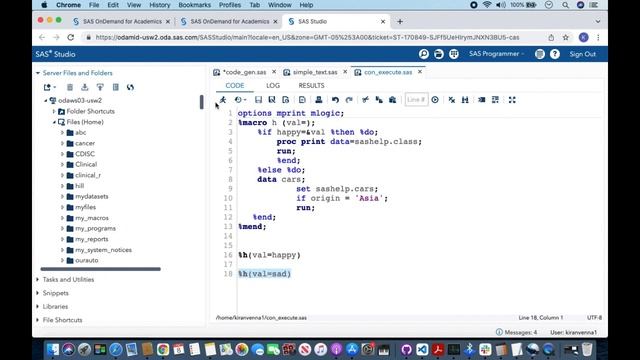Run the SAS code with running-man icon

tap(223, 100)
